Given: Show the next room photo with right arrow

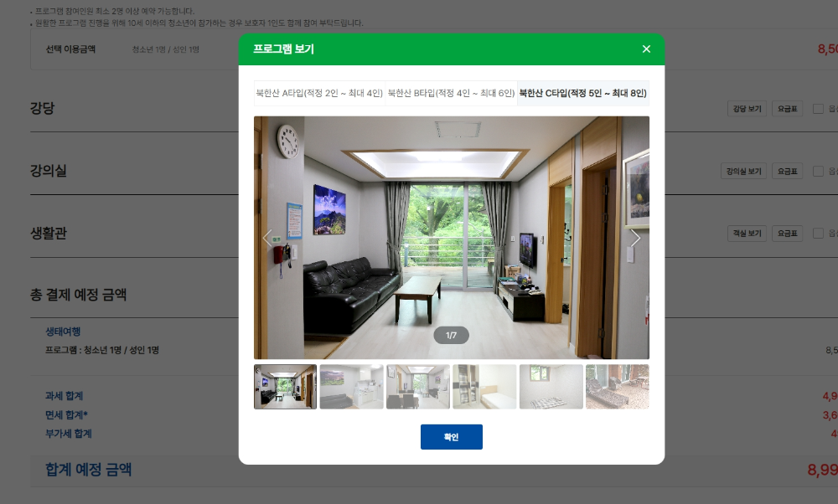Looking at the screenshot, I should point(635,238).
